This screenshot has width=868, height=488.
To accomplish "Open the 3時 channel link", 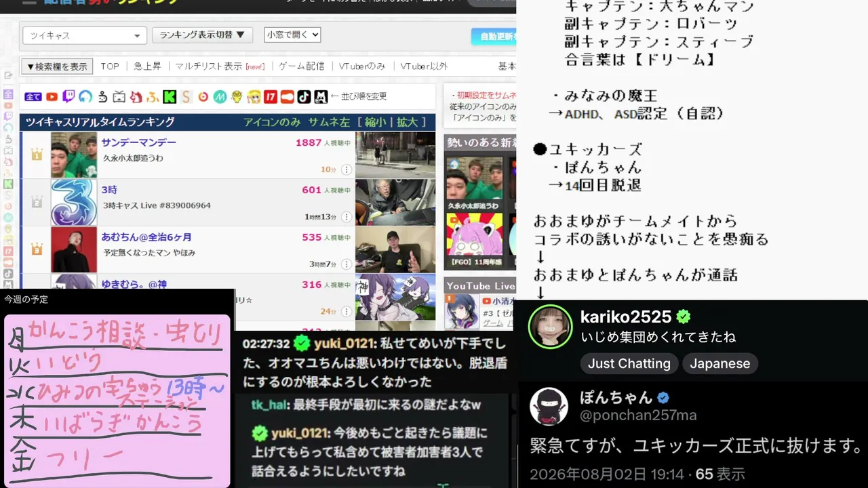I will 109,190.
